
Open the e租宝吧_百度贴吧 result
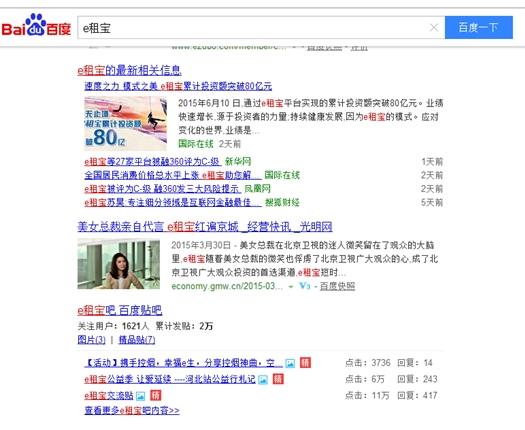[x=120, y=310]
